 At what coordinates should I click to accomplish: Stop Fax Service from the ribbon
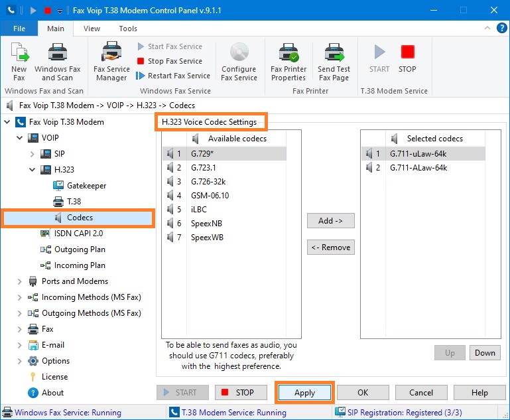click(170, 61)
